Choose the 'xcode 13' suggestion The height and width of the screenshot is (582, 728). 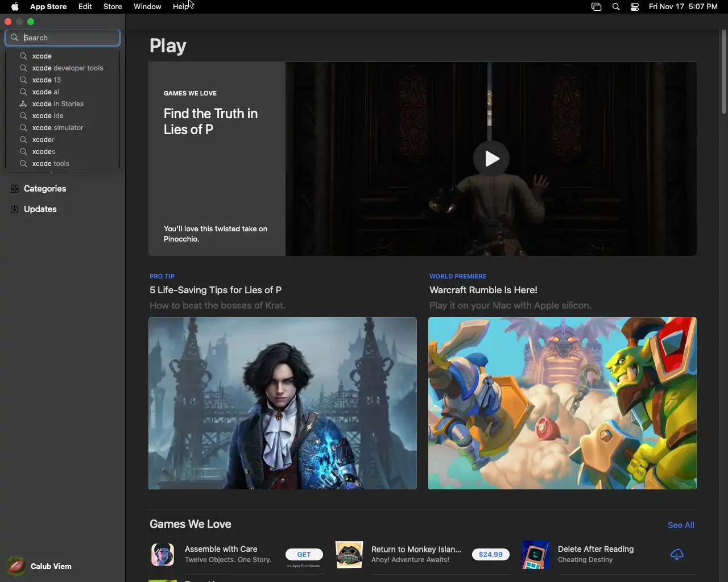point(63,80)
